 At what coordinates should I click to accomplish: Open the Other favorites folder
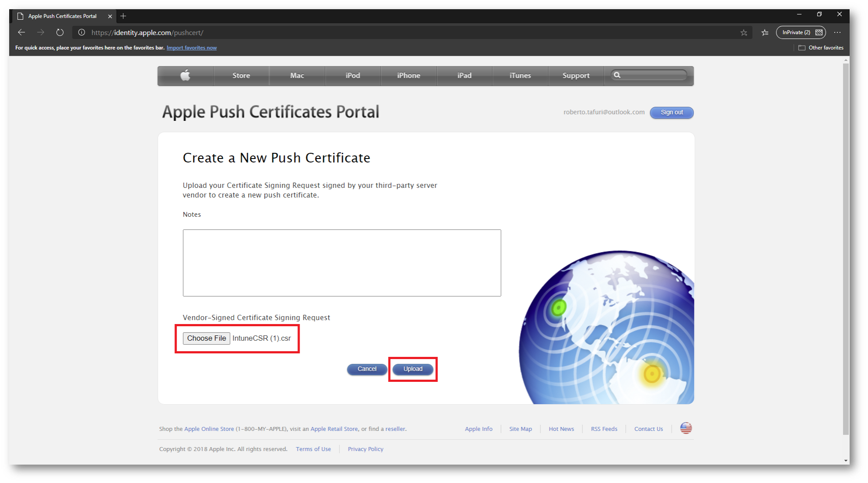click(821, 48)
